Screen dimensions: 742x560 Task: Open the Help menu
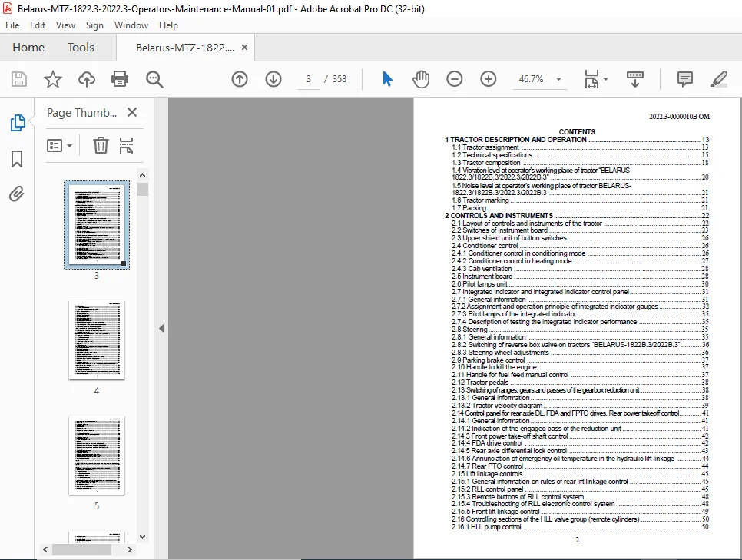(x=168, y=25)
